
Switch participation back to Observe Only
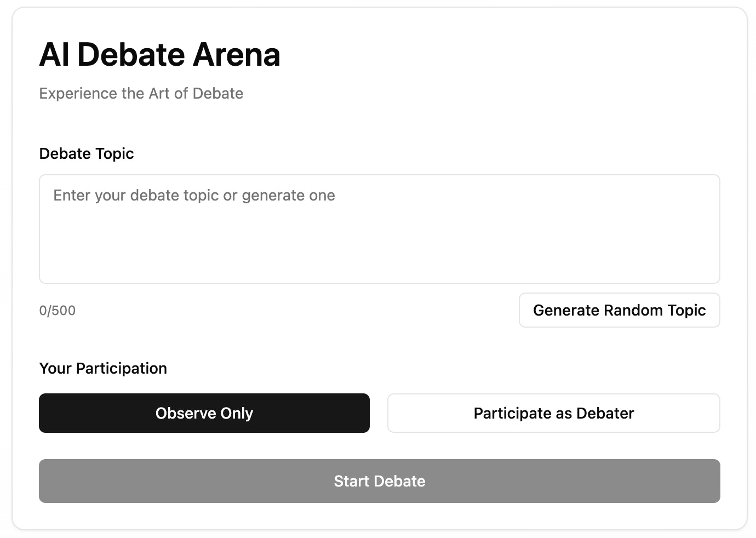tap(204, 413)
